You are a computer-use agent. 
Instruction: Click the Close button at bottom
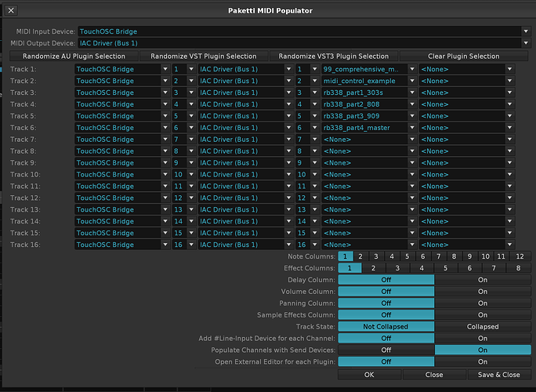pos(434,375)
